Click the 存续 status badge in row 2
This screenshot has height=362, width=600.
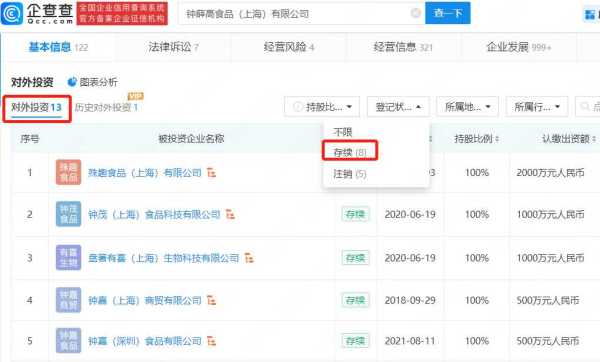coord(355,214)
